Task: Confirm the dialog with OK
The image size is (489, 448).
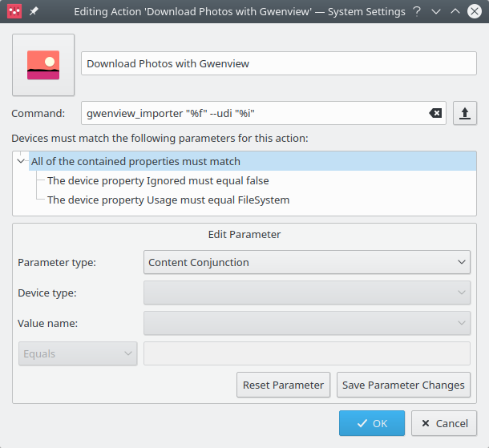Action: click(x=372, y=423)
